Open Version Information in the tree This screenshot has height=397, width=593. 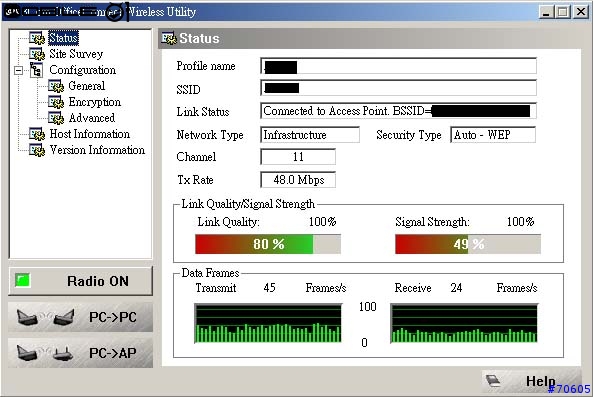[97, 150]
